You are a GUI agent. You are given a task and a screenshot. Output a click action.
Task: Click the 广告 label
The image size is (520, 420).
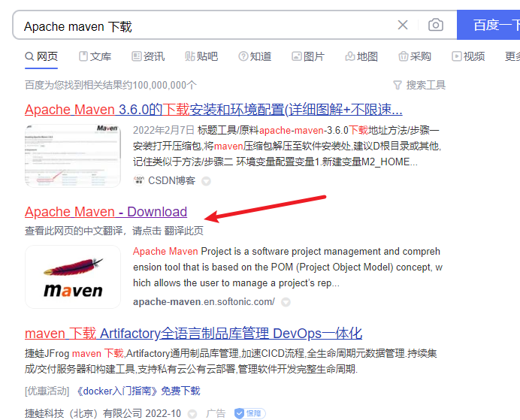216,413
